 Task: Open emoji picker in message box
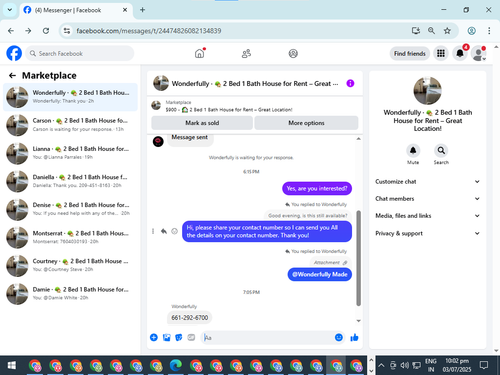pyautogui.click(x=339, y=337)
